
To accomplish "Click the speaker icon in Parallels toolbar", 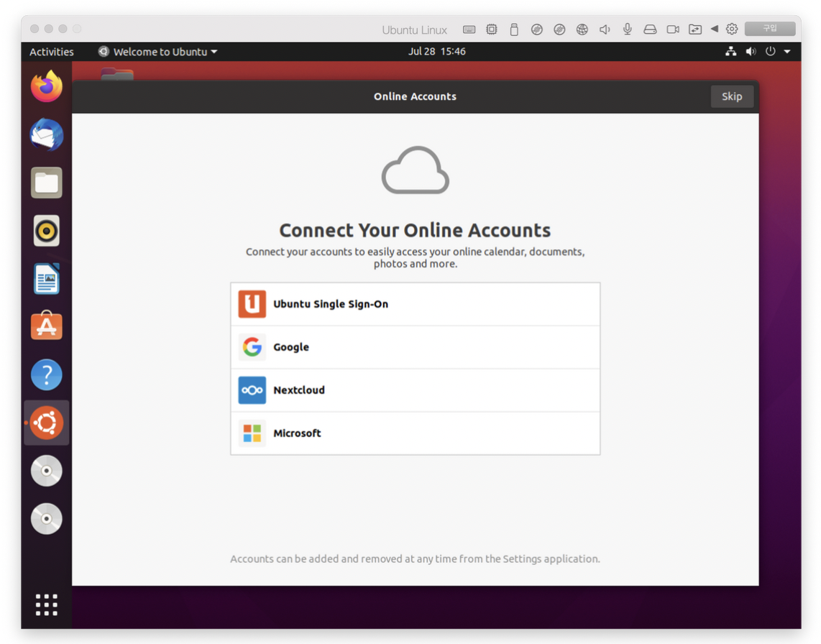I will [x=605, y=29].
